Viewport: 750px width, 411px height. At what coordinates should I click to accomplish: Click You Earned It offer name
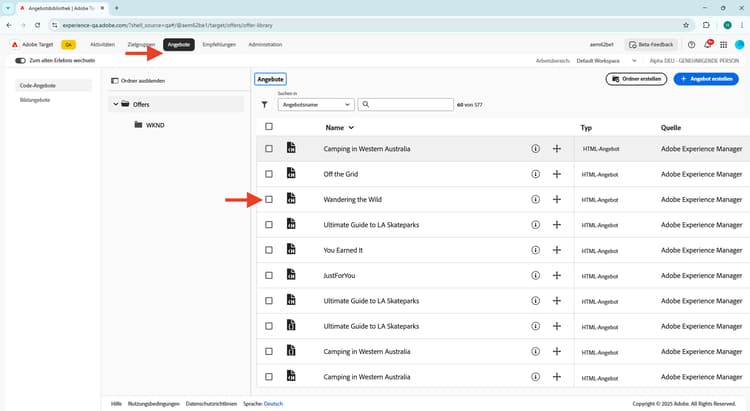pos(343,250)
